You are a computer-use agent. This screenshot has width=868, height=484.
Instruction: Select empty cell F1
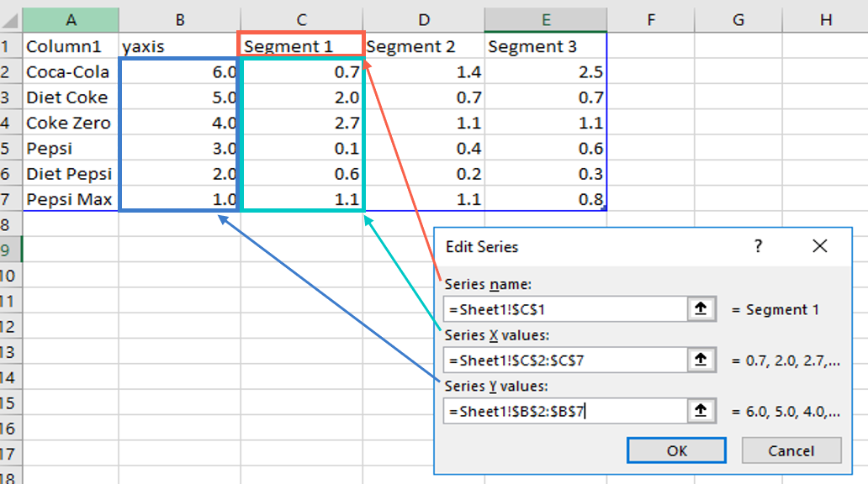pyautogui.click(x=651, y=46)
